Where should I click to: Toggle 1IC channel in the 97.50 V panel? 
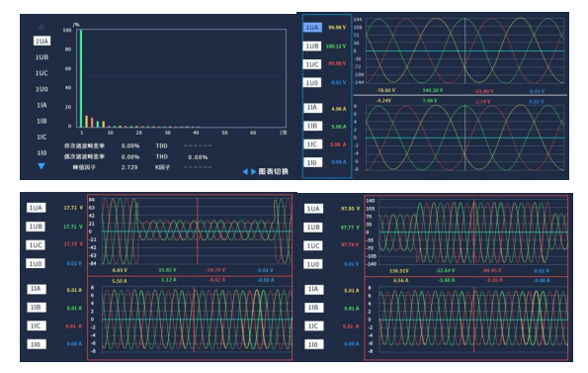pyautogui.click(x=313, y=326)
